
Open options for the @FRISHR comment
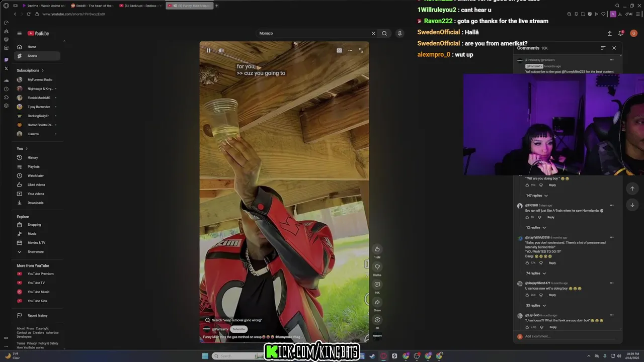(x=611, y=205)
